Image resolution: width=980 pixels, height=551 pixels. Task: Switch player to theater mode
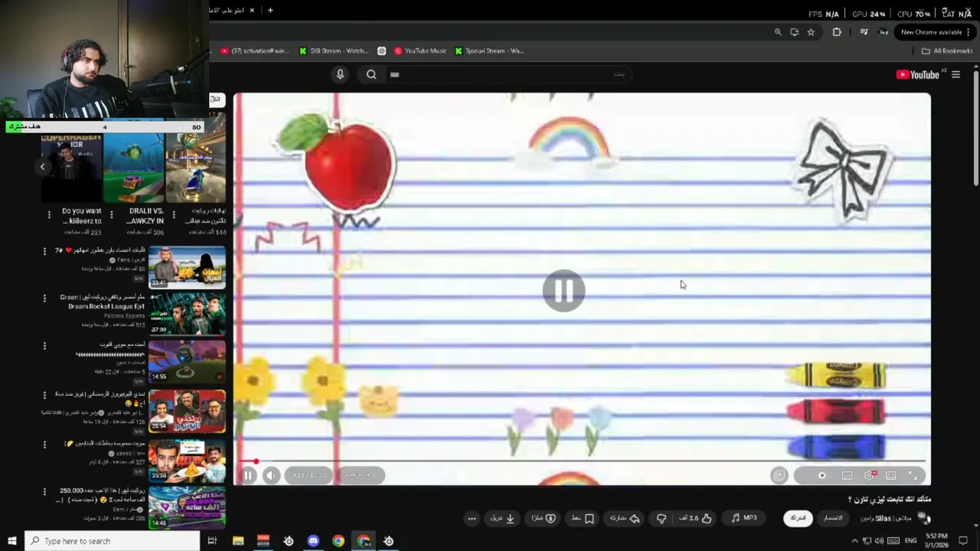point(891,475)
